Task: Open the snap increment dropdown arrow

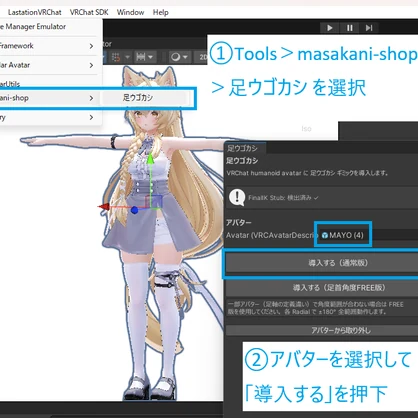Action: pyautogui.click(x=150, y=57)
